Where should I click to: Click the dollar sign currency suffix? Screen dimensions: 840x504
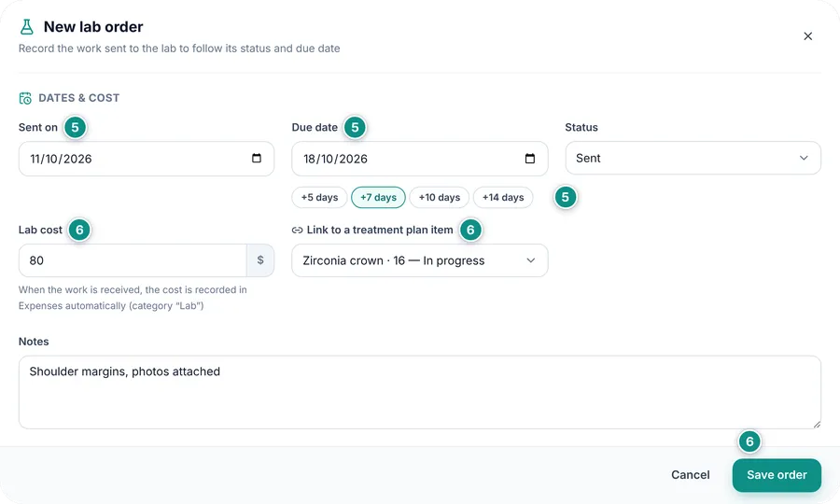tap(260, 260)
